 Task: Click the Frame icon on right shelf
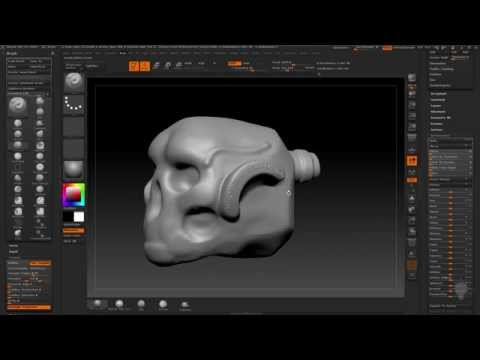pos(412,198)
